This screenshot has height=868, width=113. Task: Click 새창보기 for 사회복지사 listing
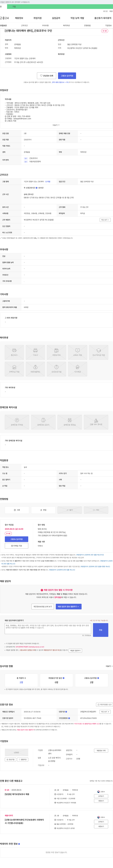click(101, 827)
